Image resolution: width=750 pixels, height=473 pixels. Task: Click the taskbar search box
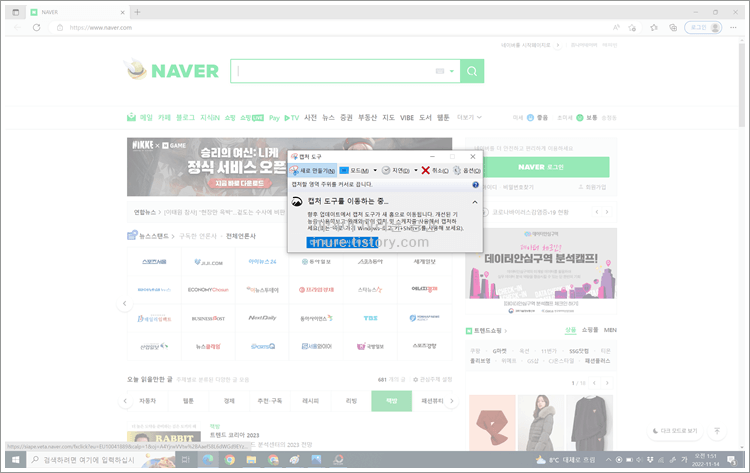point(101,460)
